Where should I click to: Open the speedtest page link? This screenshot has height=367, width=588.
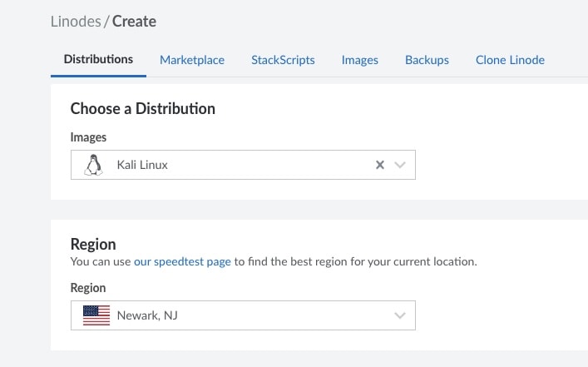(x=182, y=261)
